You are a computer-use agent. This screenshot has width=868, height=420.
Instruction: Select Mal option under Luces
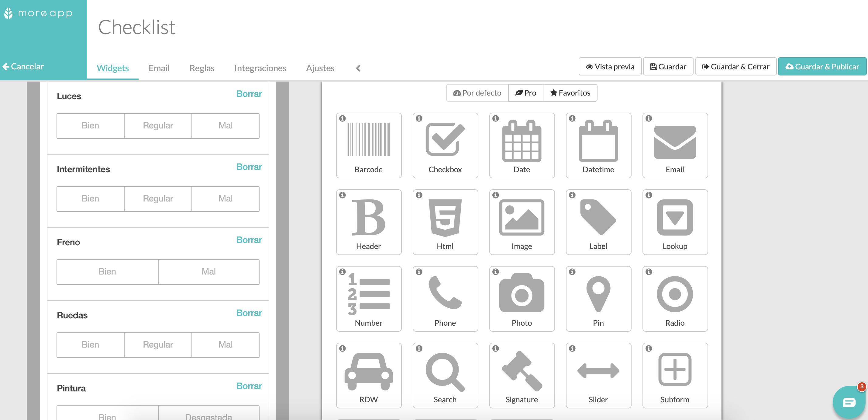coord(226,125)
